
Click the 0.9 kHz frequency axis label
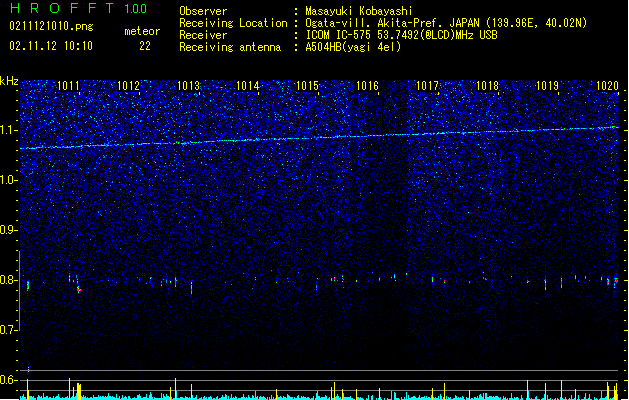pos(9,230)
